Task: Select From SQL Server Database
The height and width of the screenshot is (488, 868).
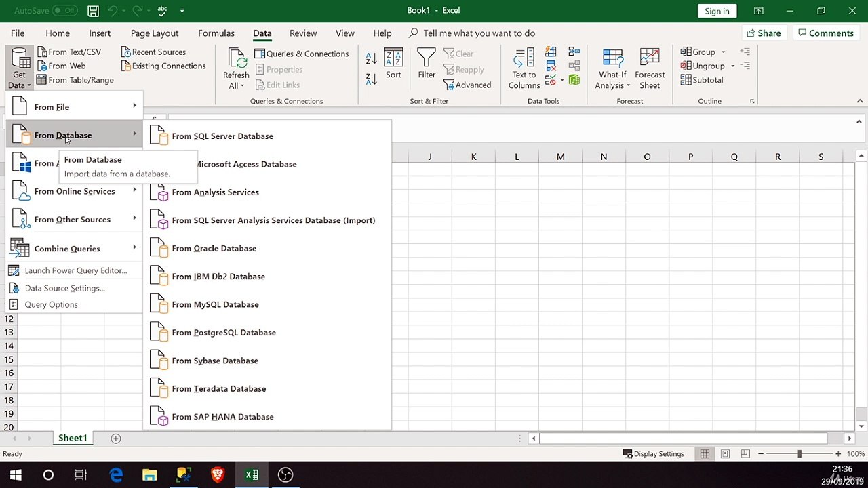Action: [267, 136]
